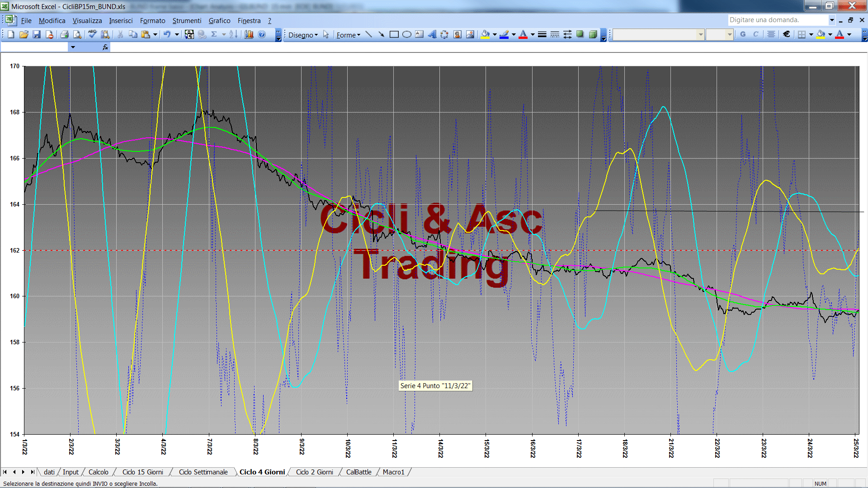Viewport: 868px width, 488px height.
Task: Insert WordArt
Action: [432, 35]
